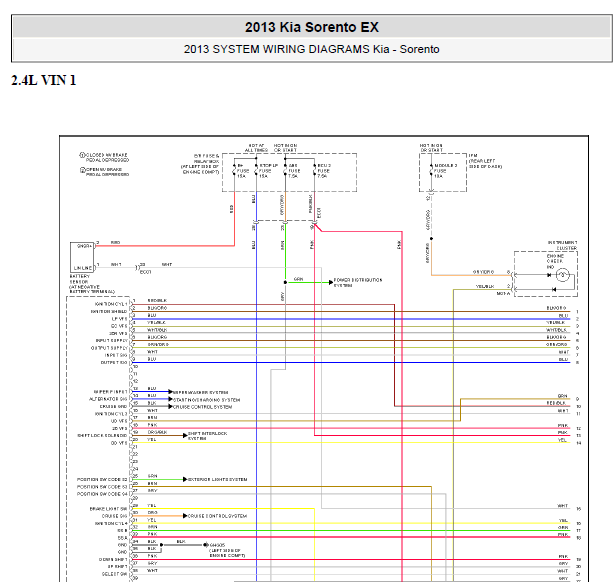
Task: Click the '2.4L VIN 1' heading
Action: click(x=43, y=81)
